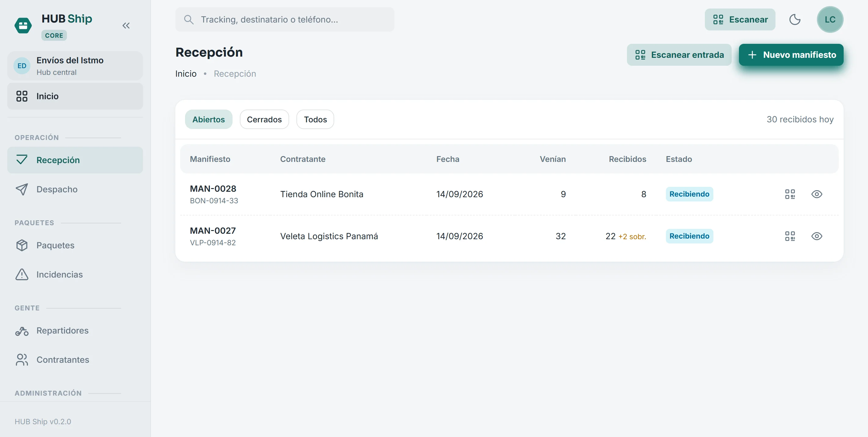Click the search magnifier icon
Viewport: 868px width, 437px height.
click(189, 19)
